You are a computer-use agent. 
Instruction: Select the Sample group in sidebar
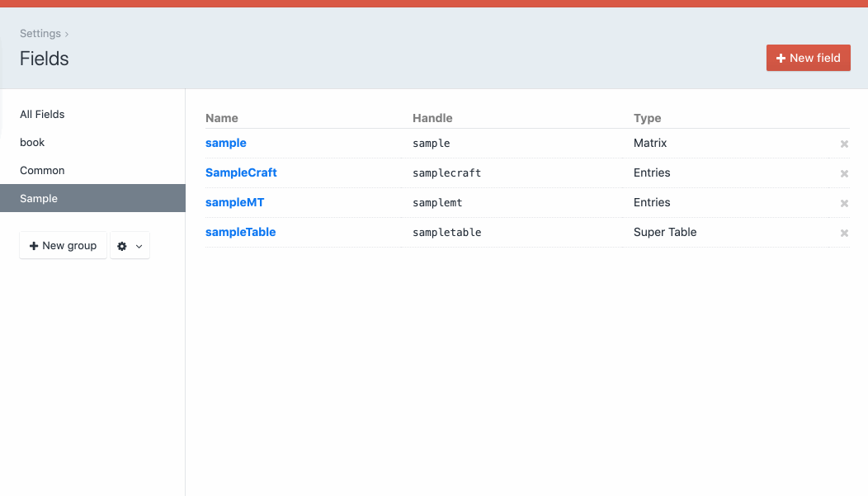tap(38, 198)
